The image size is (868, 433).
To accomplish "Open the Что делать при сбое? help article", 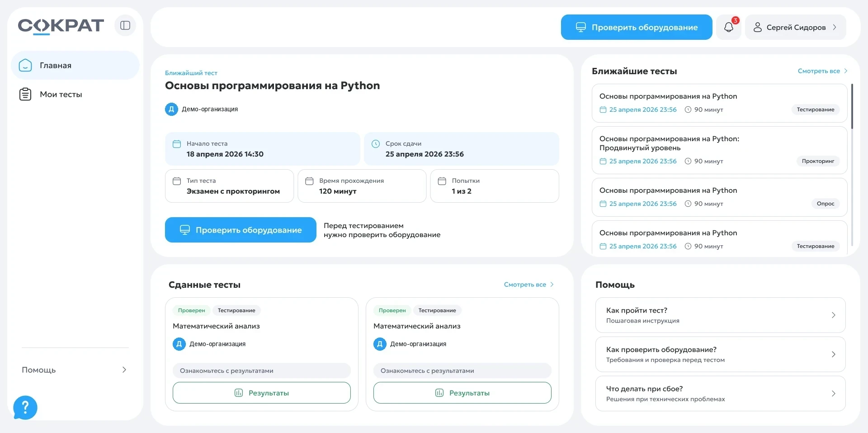I will [x=720, y=394].
